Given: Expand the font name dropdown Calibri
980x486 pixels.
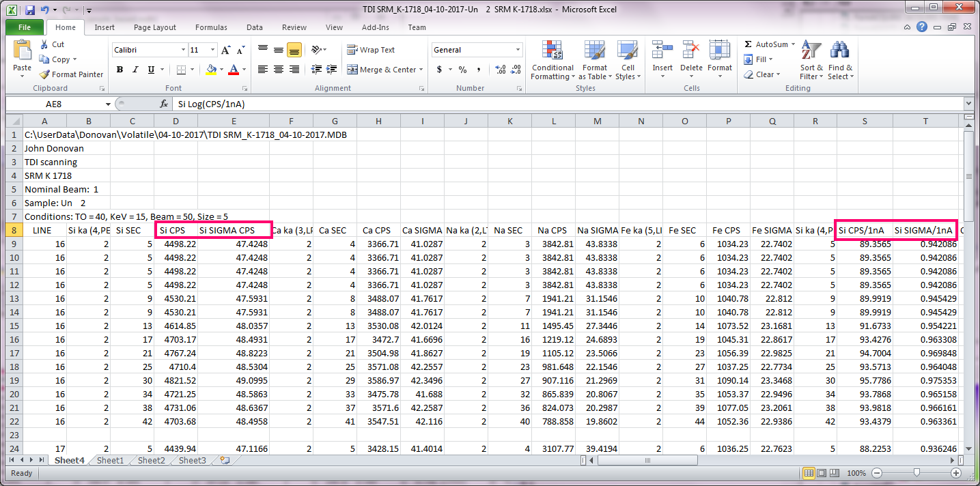Looking at the screenshot, I should tap(183, 50).
